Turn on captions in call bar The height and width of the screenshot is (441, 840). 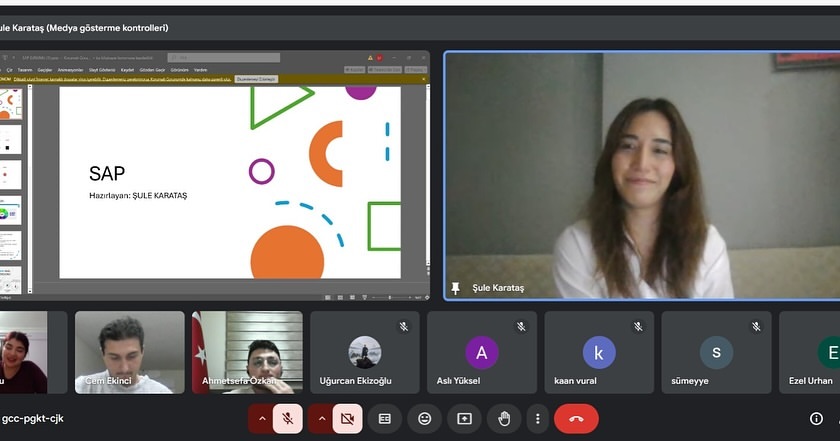tap(385, 418)
